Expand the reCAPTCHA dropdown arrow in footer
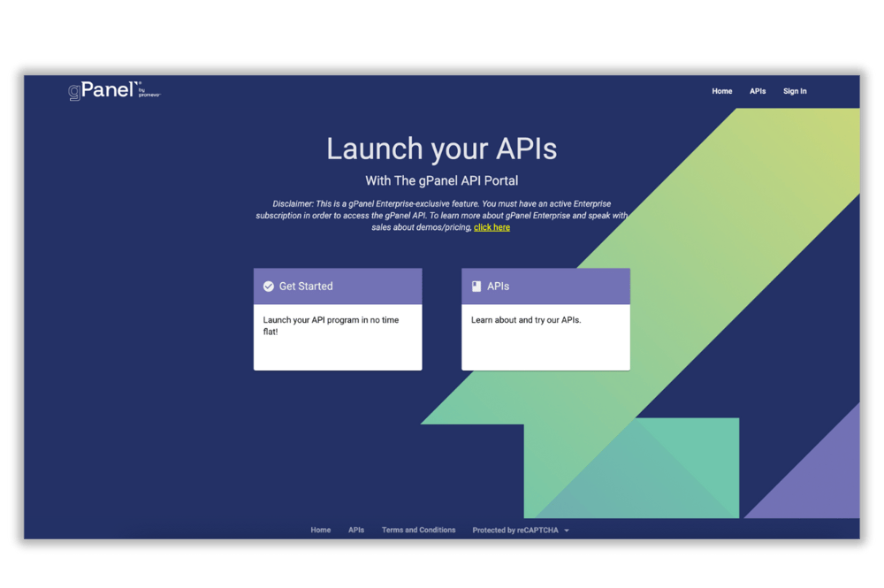Image resolution: width=884 pixels, height=588 pixels. (x=567, y=531)
